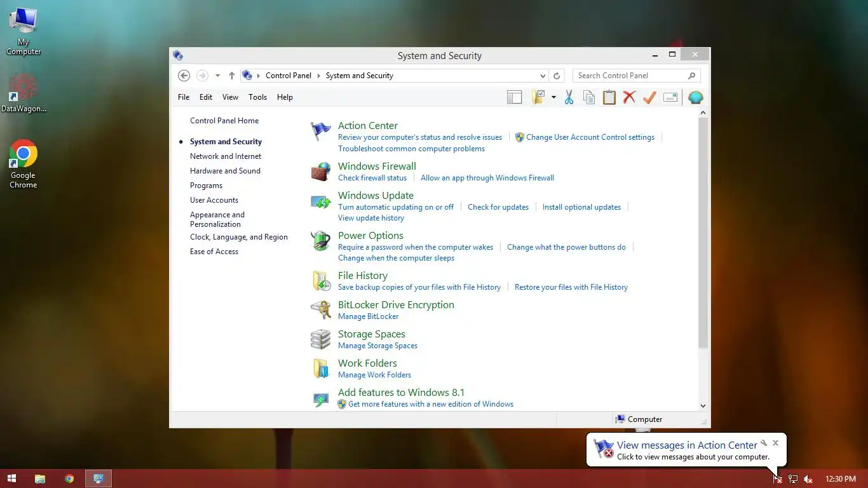This screenshot has width=868, height=488.
Task: Open the Start button on taskbar
Action: (x=11, y=478)
